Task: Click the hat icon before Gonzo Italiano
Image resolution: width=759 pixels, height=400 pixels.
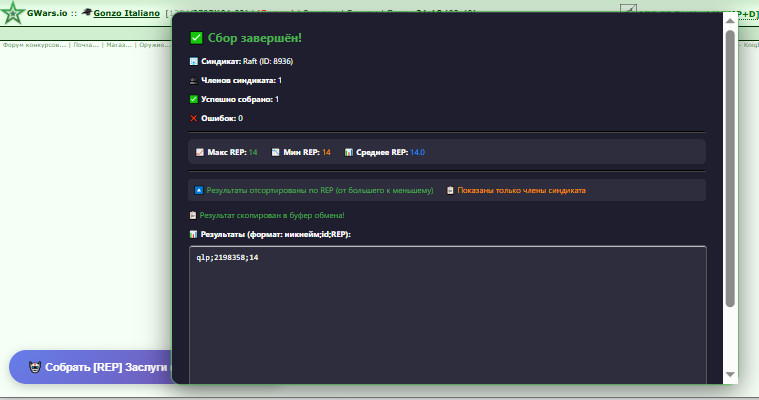Action: coord(87,12)
